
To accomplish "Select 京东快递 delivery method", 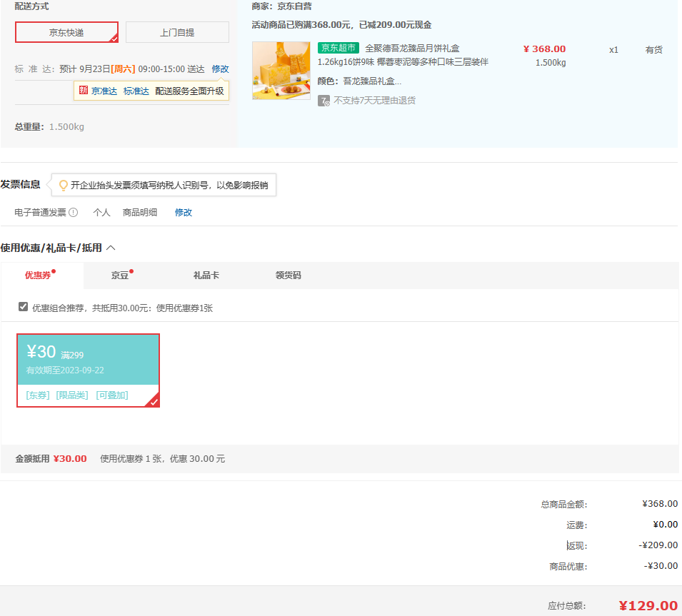I will tap(66, 32).
